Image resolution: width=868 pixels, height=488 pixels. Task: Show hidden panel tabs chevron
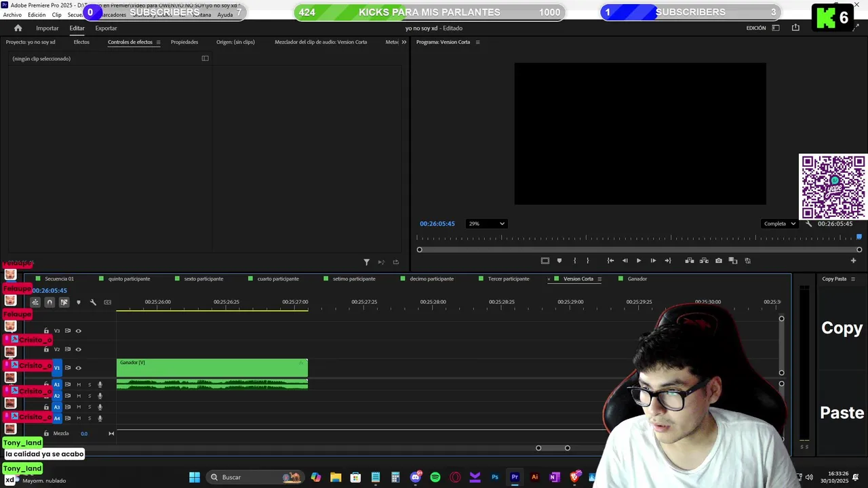(403, 42)
